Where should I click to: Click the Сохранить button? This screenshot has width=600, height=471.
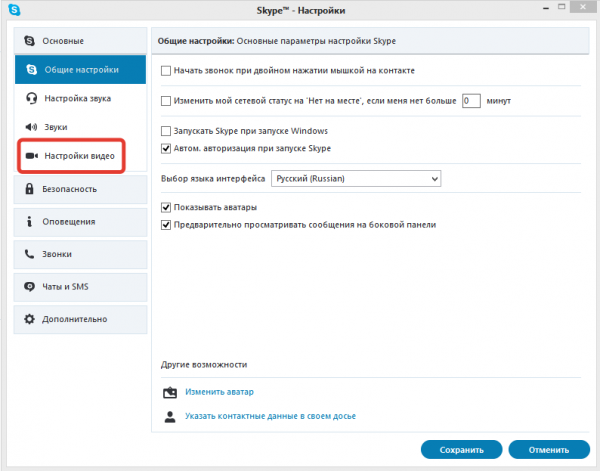pos(461,450)
